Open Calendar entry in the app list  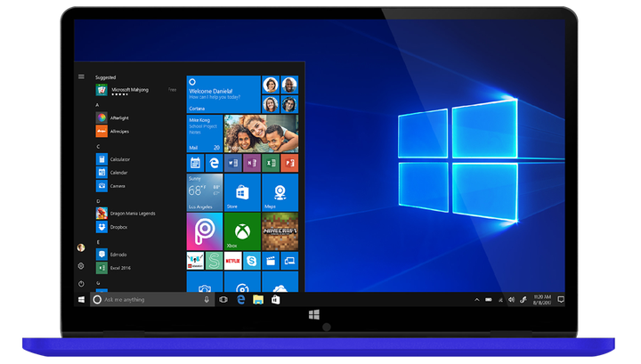pyautogui.click(x=112, y=173)
